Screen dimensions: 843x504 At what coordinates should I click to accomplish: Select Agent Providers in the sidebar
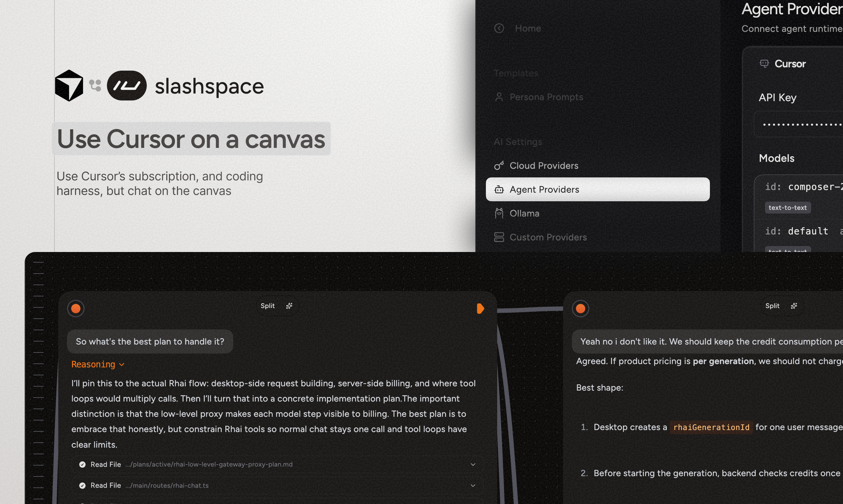pyautogui.click(x=597, y=189)
